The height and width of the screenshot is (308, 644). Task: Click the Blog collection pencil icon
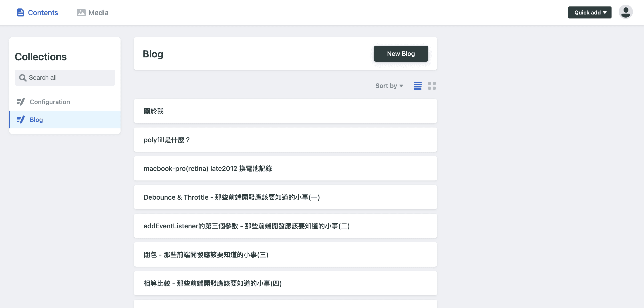(x=21, y=120)
